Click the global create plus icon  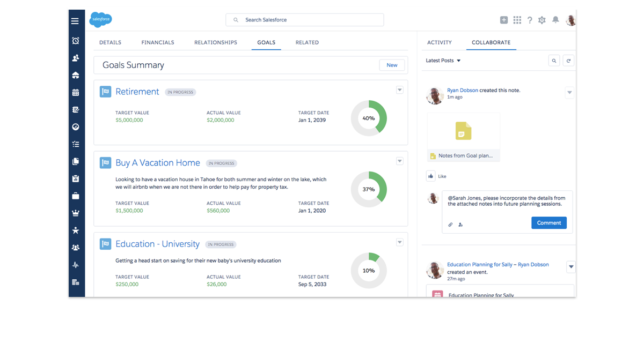click(504, 20)
